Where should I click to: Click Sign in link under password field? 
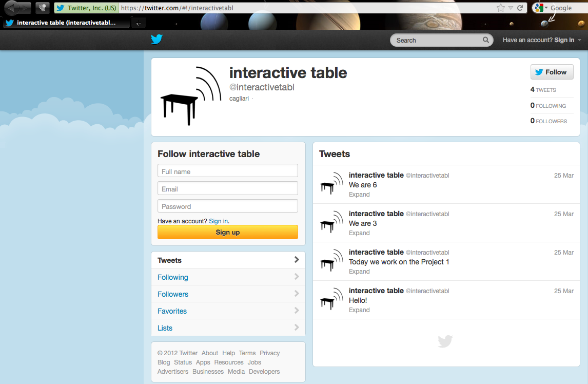tap(218, 221)
